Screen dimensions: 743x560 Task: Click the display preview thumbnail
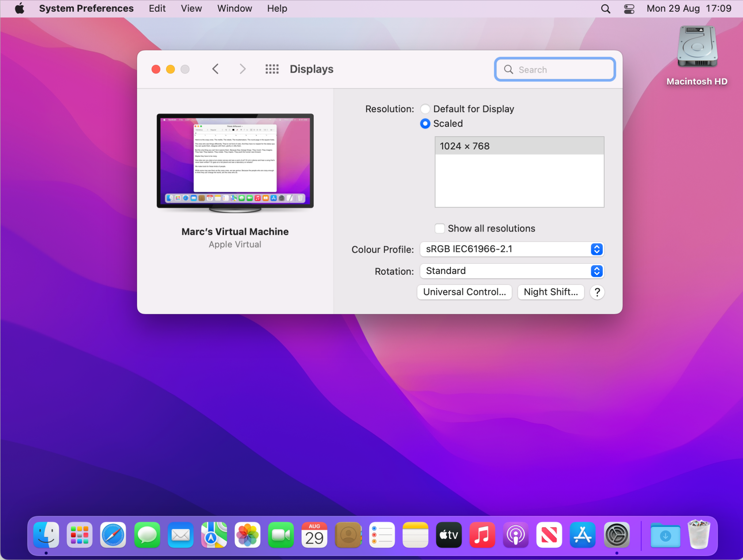(235, 163)
